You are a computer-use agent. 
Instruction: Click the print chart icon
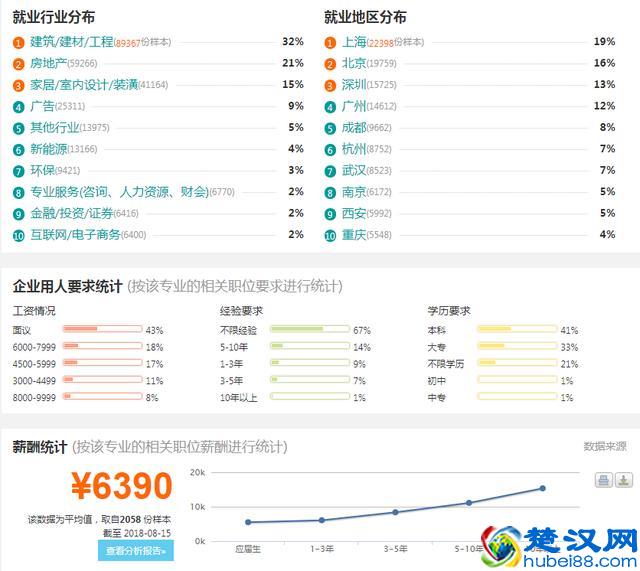coord(603,480)
